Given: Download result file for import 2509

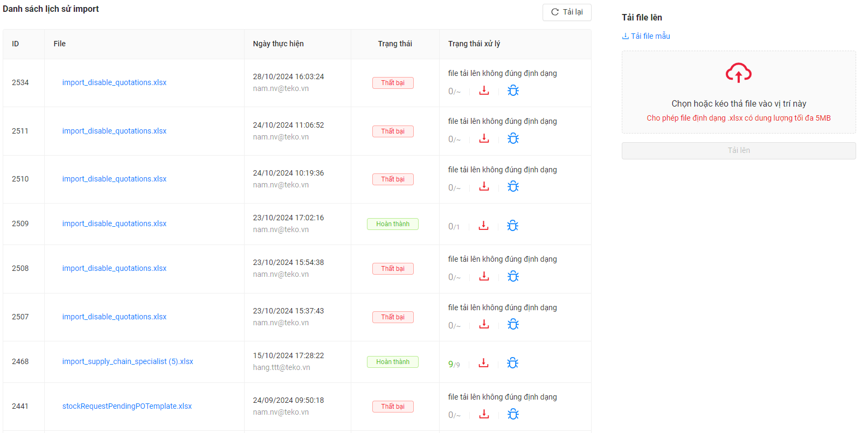Looking at the screenshot, I should [483, 226].
